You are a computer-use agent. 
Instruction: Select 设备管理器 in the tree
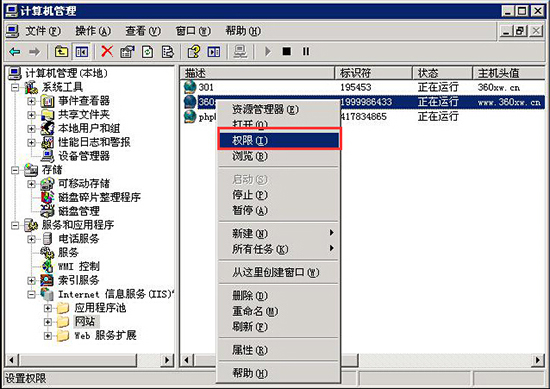(x=84, y=156)
